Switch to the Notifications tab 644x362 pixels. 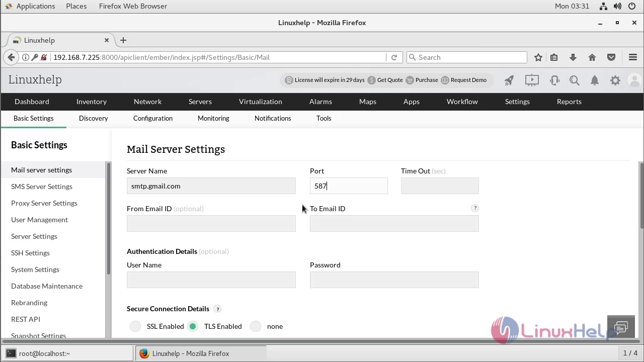(x=273, y=118)
